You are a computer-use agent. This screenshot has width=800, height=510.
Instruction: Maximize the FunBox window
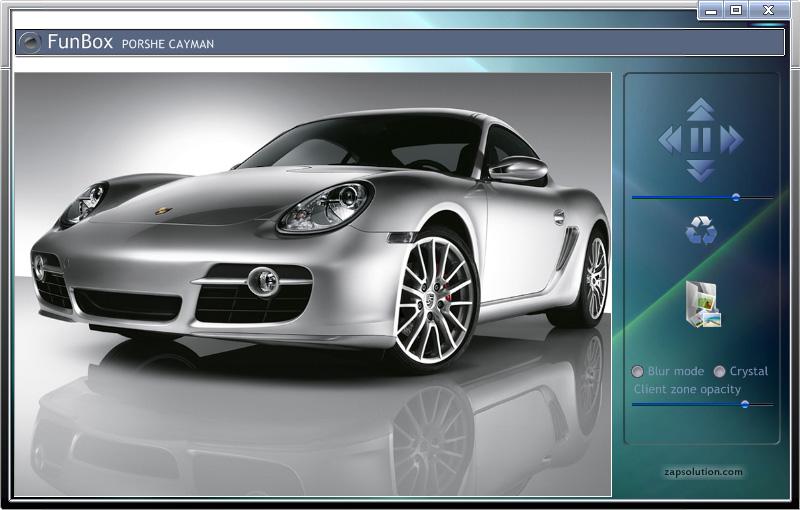tap(736, 10)
